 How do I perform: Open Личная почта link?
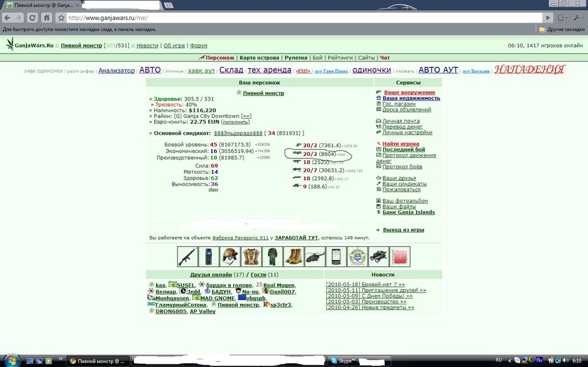click(401, 121)
